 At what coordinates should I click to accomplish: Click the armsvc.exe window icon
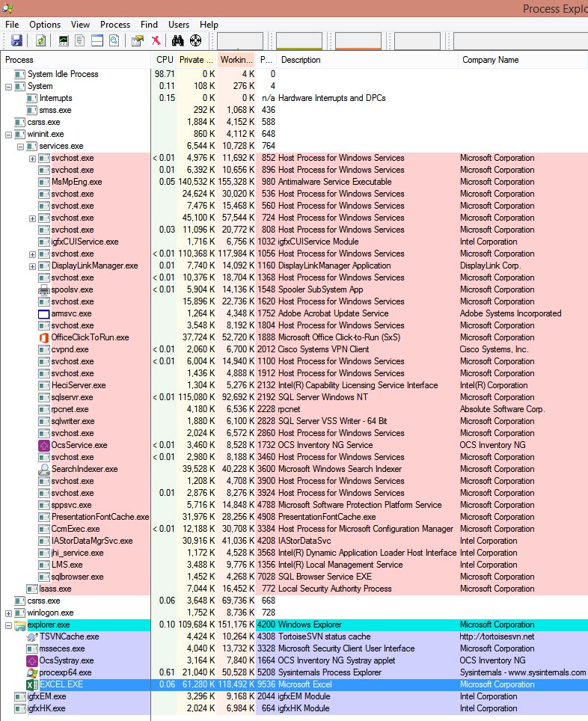[x=43, y=313]
